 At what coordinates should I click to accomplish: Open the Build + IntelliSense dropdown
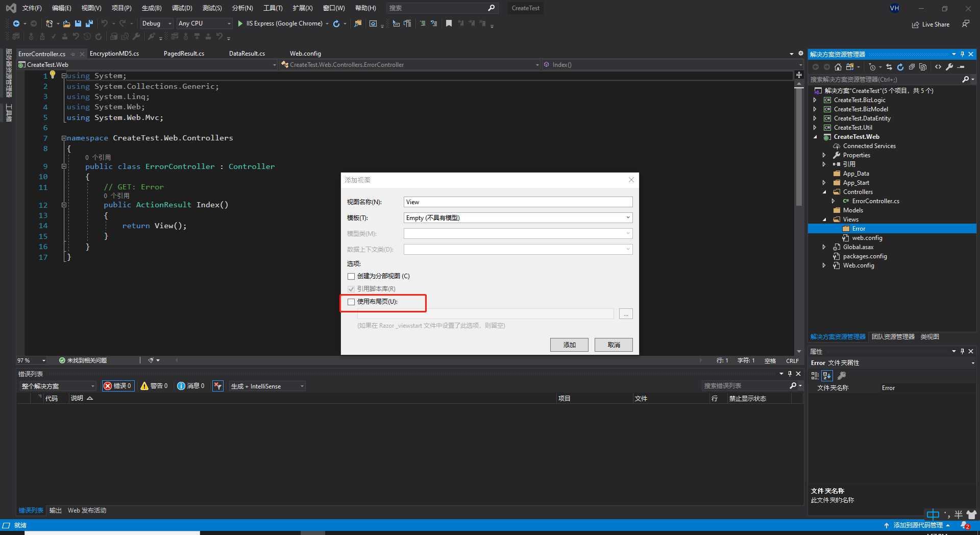[x=267, y=386]
